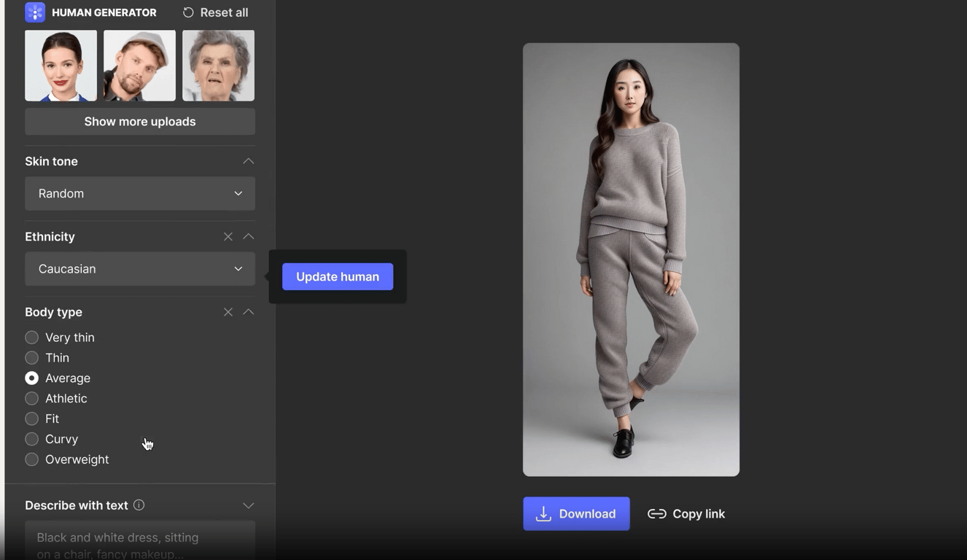This screenshot has height=560, width=967.
Task: Click the chain link icon next to Copy link
Action: (654, 513)
